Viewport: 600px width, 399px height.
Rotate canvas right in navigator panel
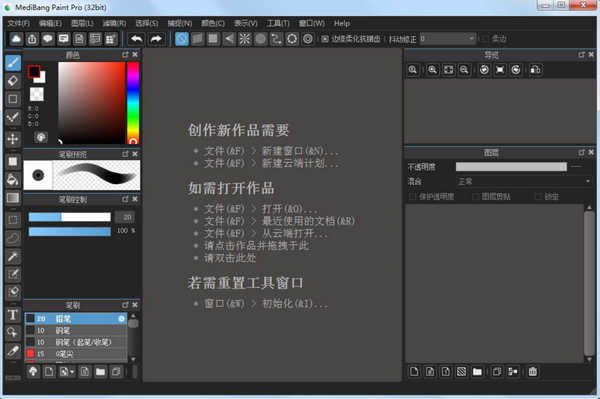(x=516, y=70)
